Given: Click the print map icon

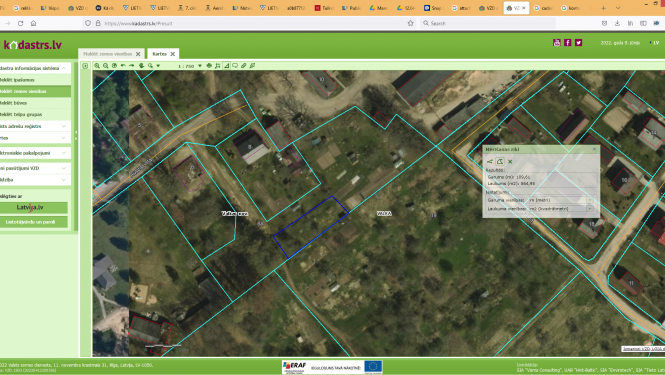Looking at the screenshot, I should (209, 66).
